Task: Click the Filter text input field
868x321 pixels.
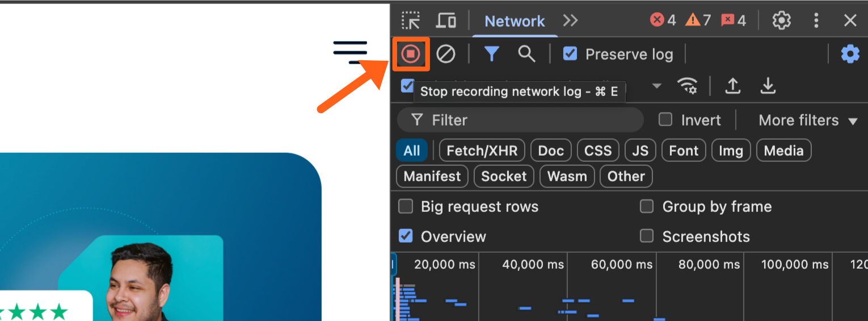Action: tap(528, 120)
